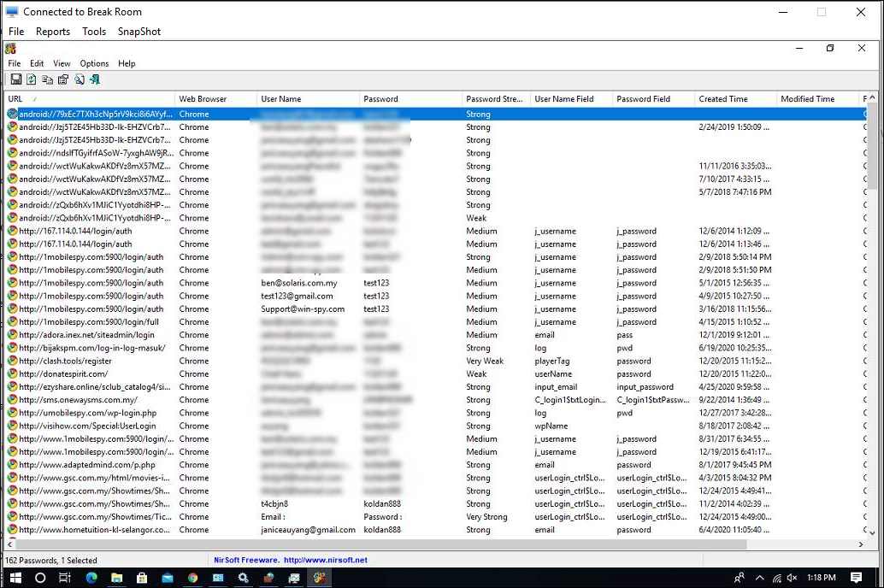Exit the program via the exit door icon

tap(95, 79)
